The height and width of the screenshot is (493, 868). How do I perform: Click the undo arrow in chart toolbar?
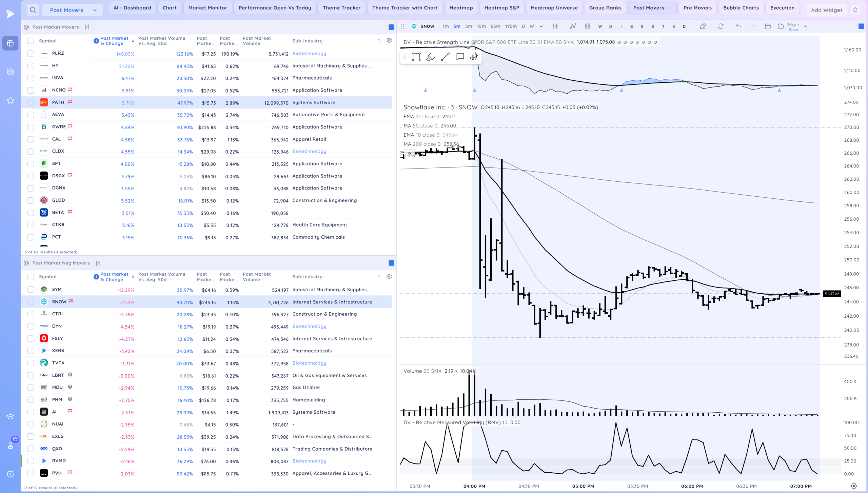tap(738, 26)
